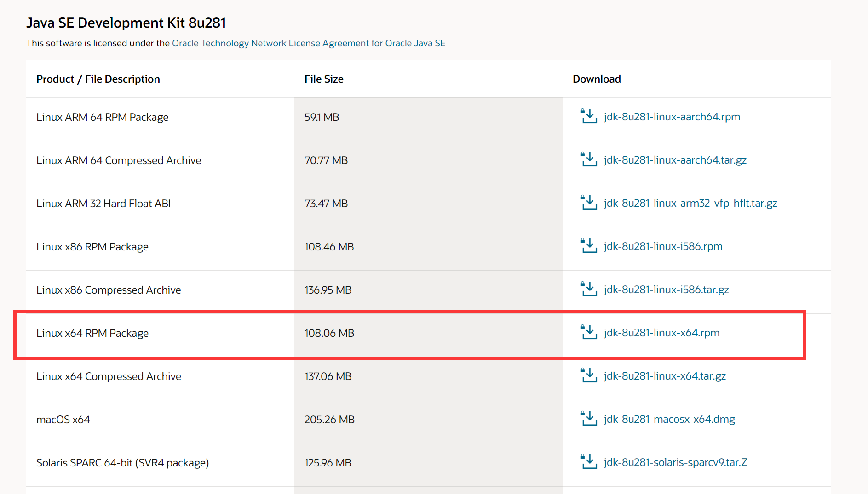Click the Product / File Description column header

click(x=98, y=79)
